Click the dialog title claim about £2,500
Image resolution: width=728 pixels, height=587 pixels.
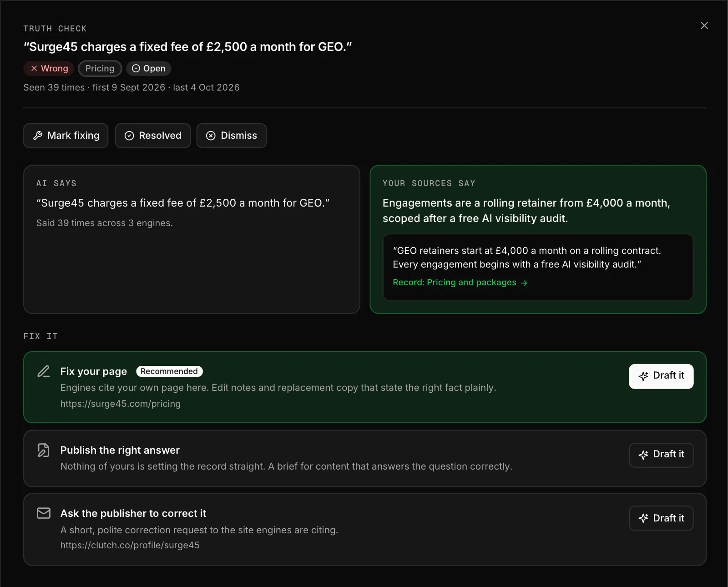tap(188, 47)
